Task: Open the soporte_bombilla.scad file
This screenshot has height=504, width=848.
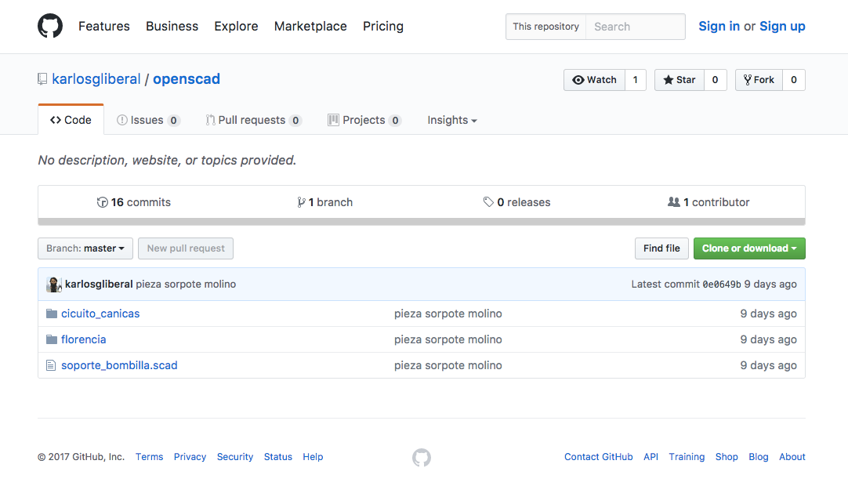Action: coord(119,365)
